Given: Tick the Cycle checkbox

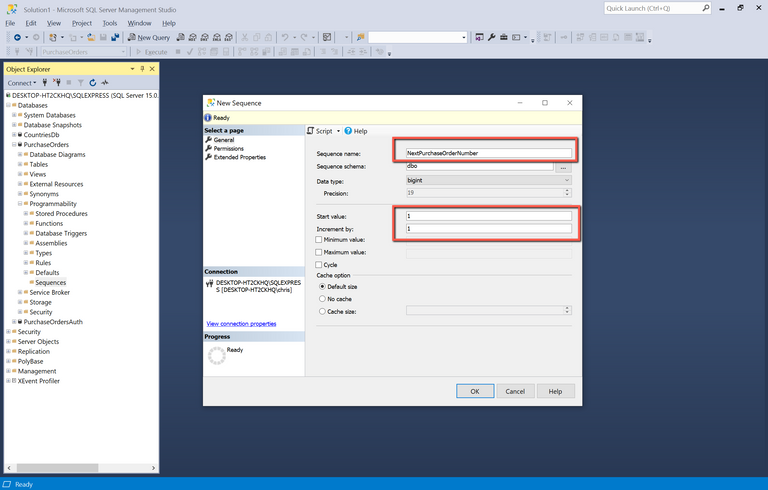Looking at the screenshot, I should coord(319,265).
